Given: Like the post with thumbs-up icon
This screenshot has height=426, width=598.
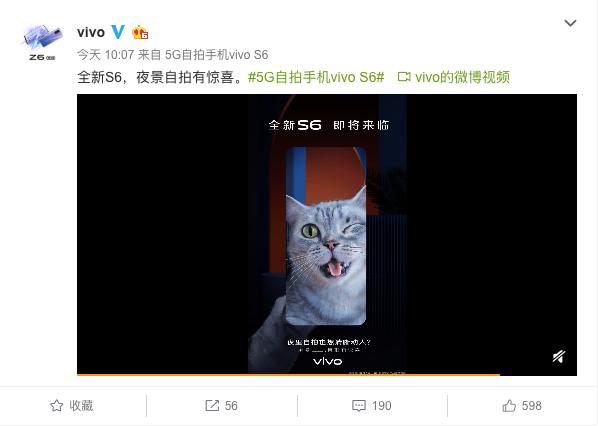Looking at the screenshot, I should (x=509, y=405).
